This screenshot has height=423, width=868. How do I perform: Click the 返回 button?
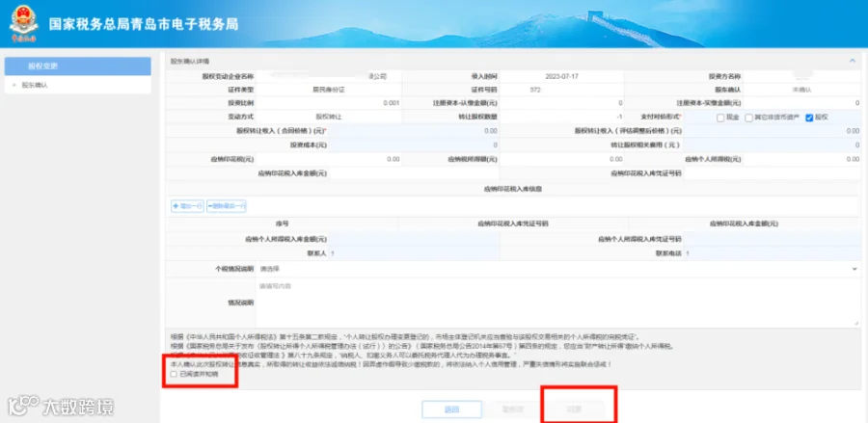pos(451,410)
